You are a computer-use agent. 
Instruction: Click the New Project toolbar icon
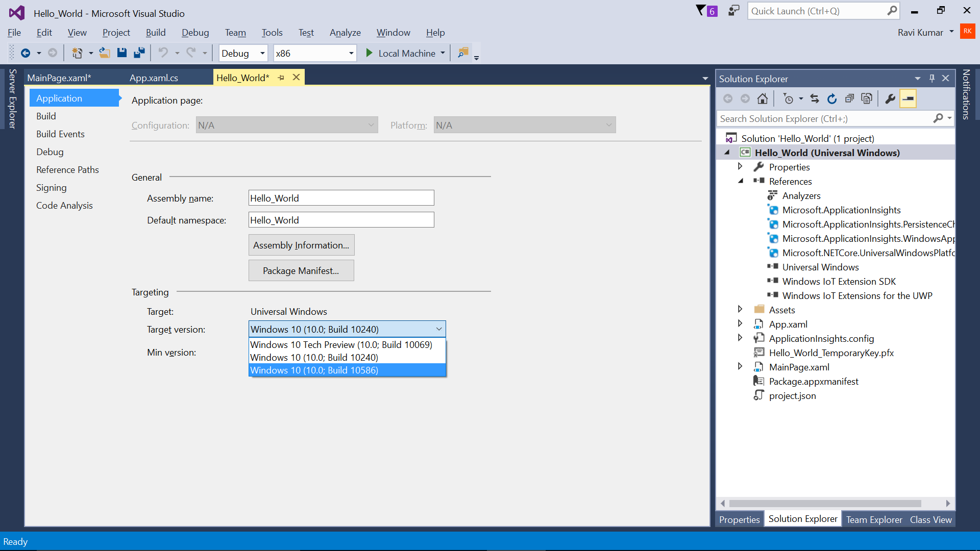77,53
